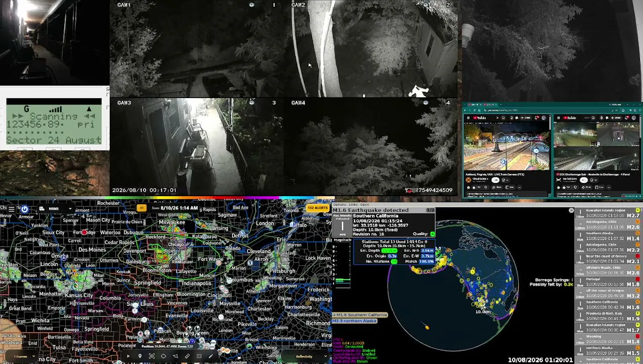Select Hawaiian Islands region M2.7 entry
The width and height of the screenshot is (643, 364).
point(608,213)
